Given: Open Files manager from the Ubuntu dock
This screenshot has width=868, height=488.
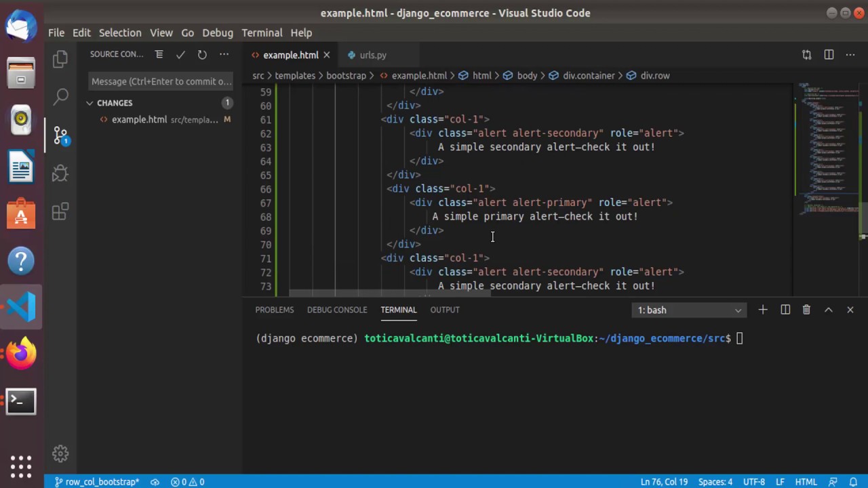Looking at the screenshot, I should pyautogui.click(x=21, y=73).
